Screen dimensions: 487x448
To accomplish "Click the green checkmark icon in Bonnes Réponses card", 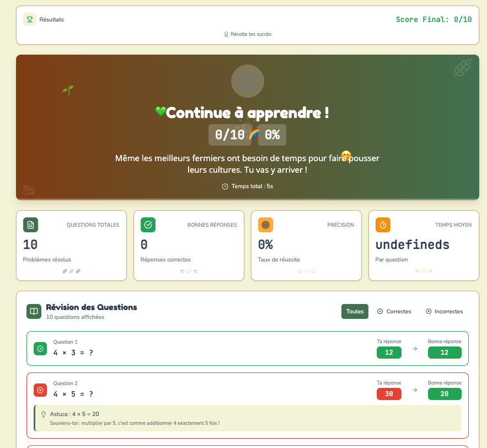I will (x=148, y=225).
